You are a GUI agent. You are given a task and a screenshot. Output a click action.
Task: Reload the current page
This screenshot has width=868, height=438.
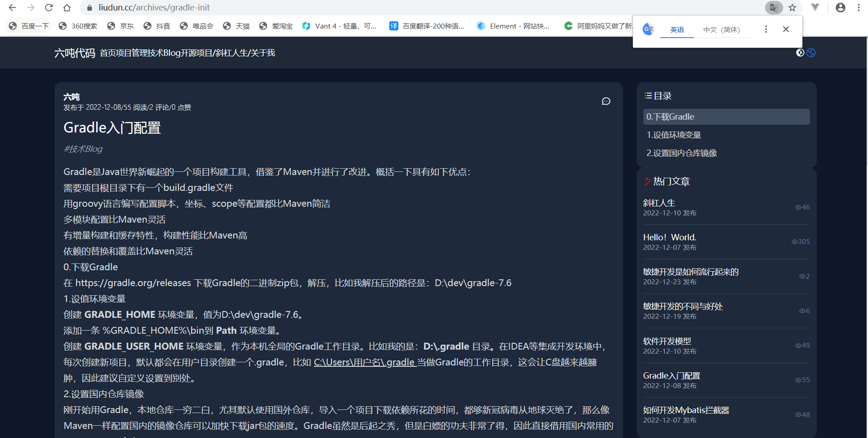coord(49,8)
